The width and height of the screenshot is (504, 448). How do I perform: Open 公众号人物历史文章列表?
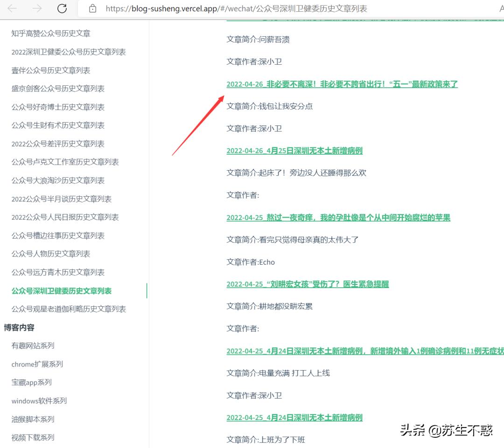coord(51,254)
